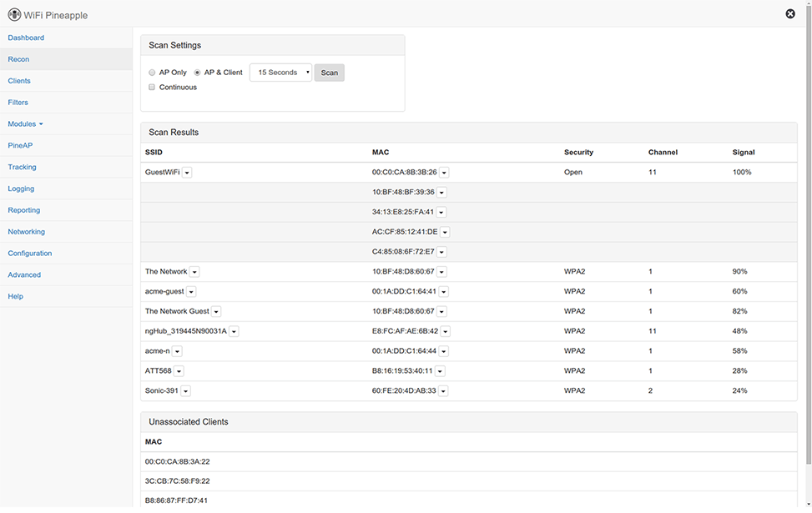Click the 100% signal value

(x=742, y=172)
